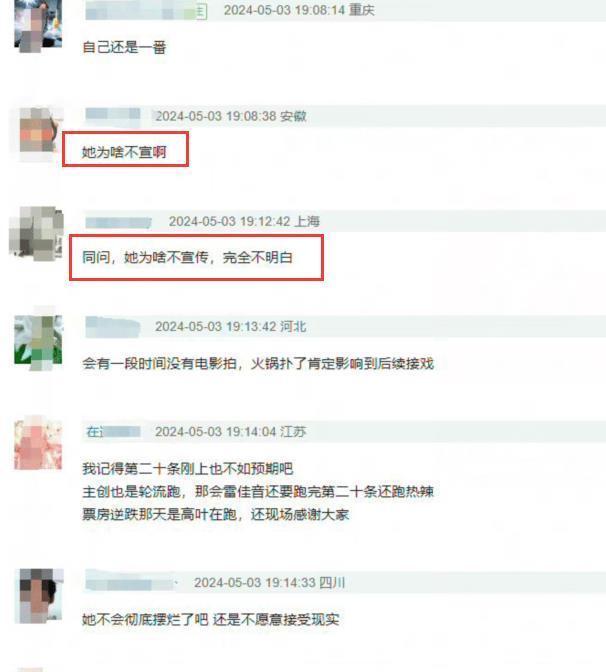Open the pink avatar from 江苏
Screen dimensions: 606x672
pyautogui.click(x=38, y=445)
